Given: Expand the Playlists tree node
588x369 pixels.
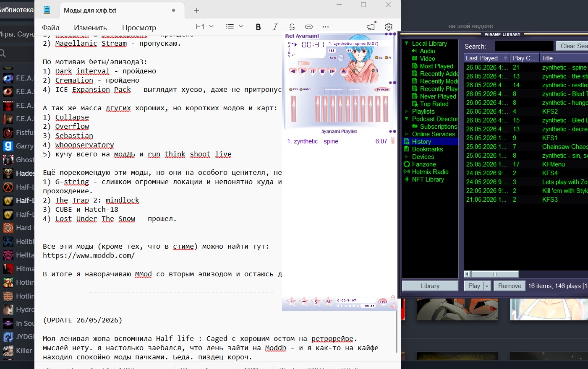Looking at the screenshot, I should pos(406,112).
